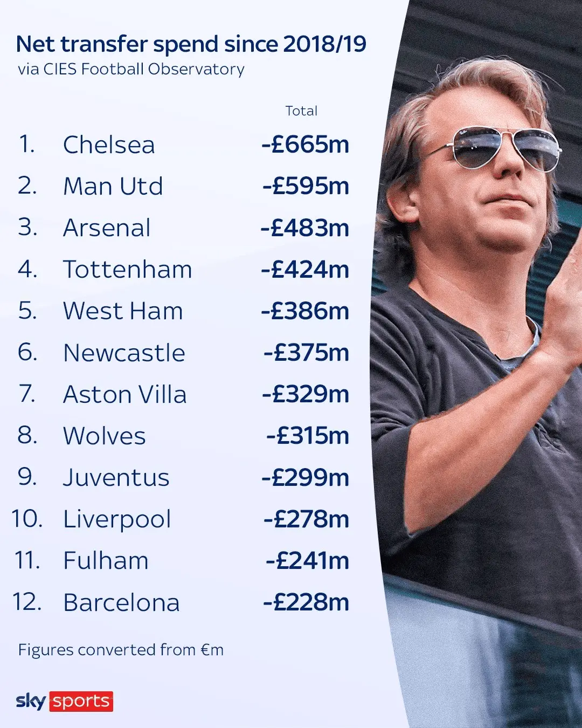The image size is (582, 728).
Task: Click the Sky Sports logo
Action: tap(65, 701)
